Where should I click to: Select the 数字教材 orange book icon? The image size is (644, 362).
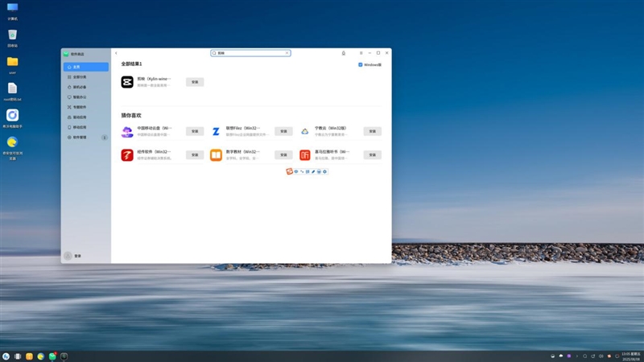(x=216, y=155)
